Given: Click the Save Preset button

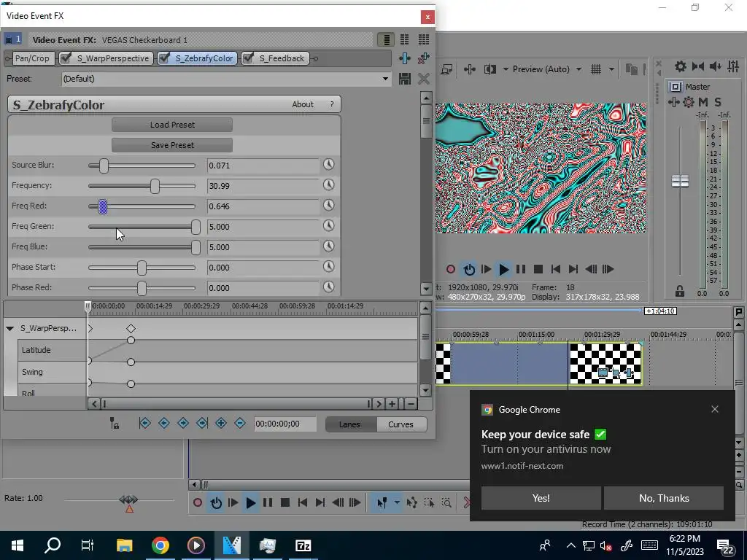Looking at the screenshot, I should [x=172, y=145].
